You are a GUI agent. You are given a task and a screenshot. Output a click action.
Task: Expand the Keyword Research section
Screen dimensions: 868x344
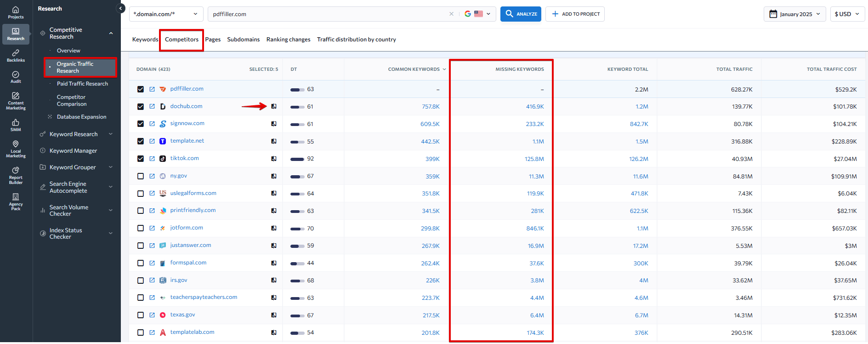click(x=111, y=134)
